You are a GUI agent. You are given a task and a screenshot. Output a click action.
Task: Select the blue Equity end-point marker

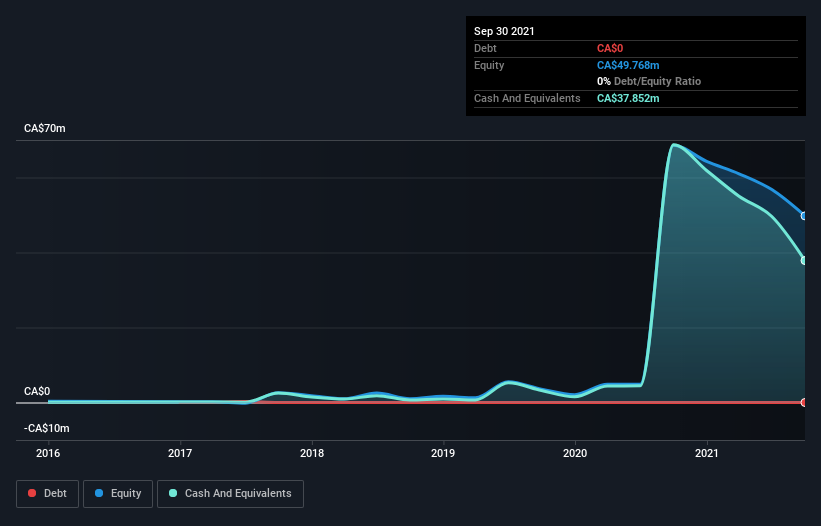point(804,216)
